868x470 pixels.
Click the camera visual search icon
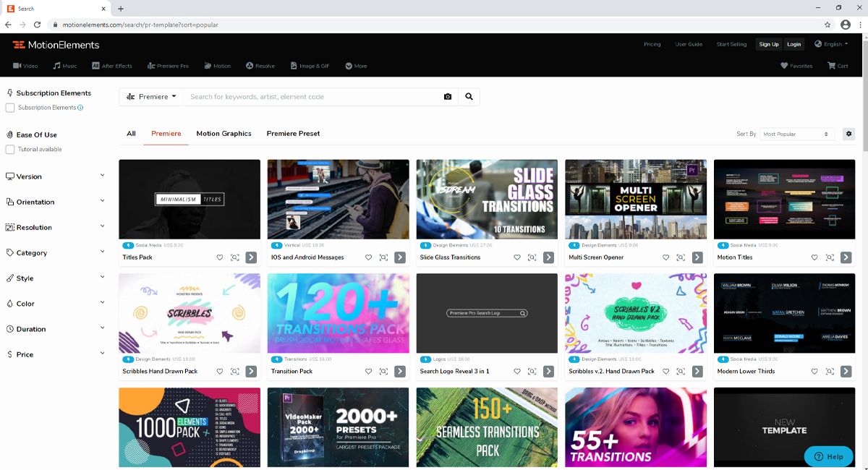tap(448, 97)
